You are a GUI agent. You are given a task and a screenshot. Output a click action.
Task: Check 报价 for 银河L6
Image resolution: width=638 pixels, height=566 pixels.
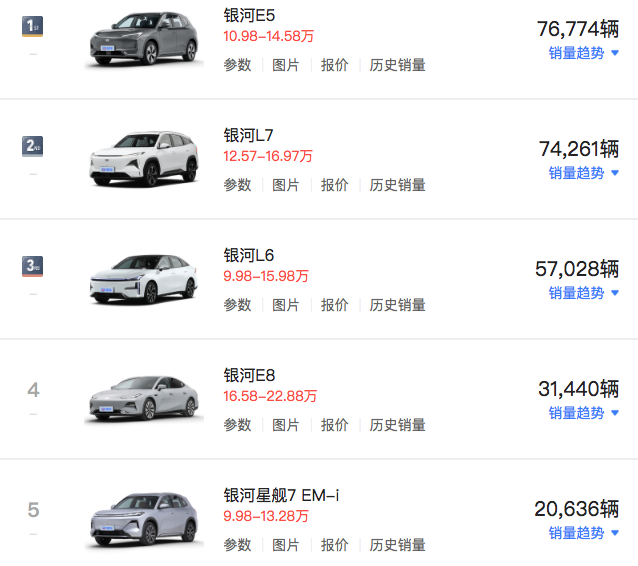[x=335, y=305]
